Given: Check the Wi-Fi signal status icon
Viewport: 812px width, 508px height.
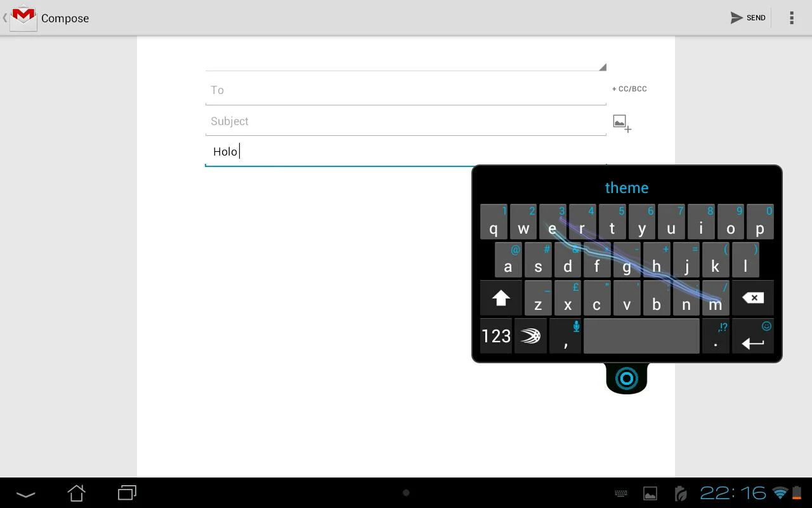Looking at the screenshot, I should 780,493.
